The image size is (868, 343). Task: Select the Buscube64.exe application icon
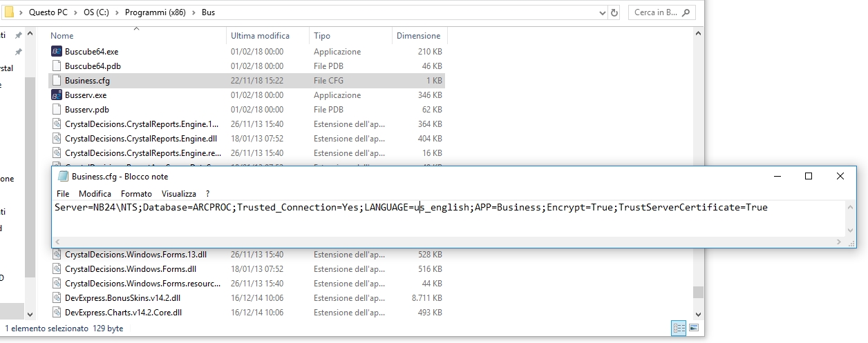point(57,52)
